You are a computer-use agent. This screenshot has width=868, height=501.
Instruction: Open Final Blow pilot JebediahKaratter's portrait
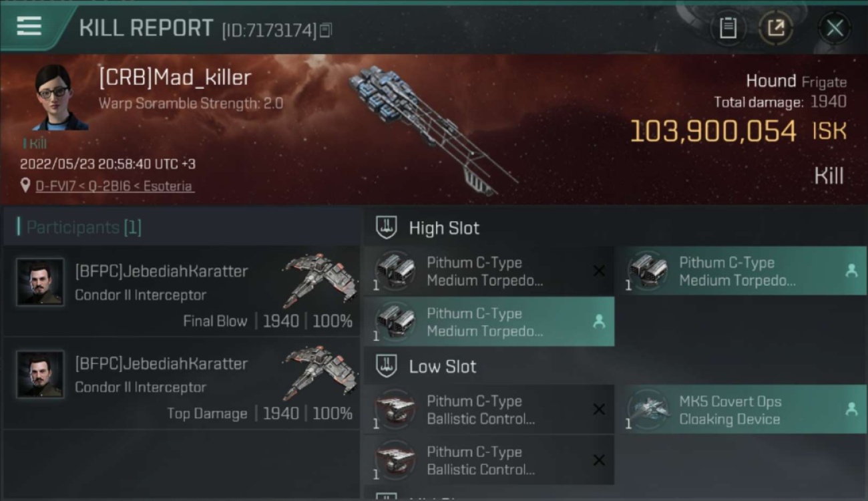[40, 283]
